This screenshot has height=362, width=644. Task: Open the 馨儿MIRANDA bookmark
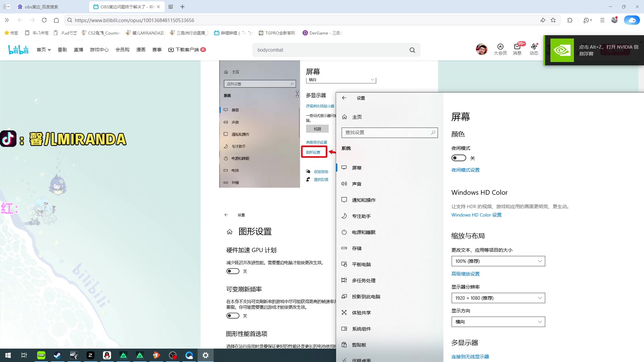145,33
